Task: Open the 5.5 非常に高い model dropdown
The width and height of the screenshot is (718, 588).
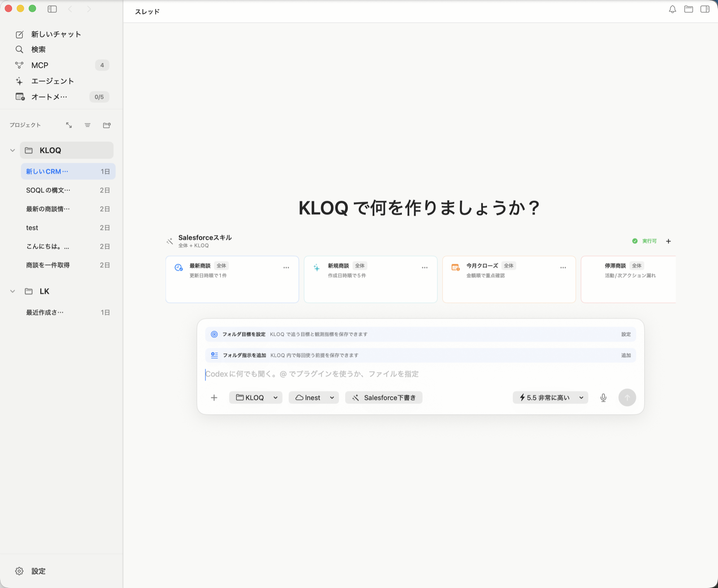Action: pos(551,398)
